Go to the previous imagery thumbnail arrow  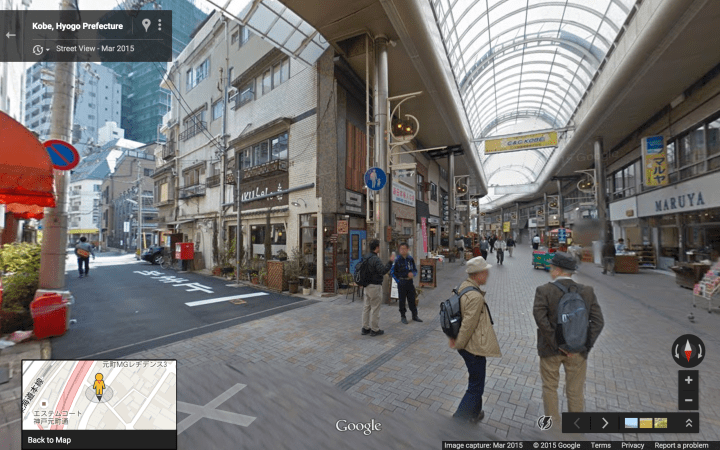576,423
